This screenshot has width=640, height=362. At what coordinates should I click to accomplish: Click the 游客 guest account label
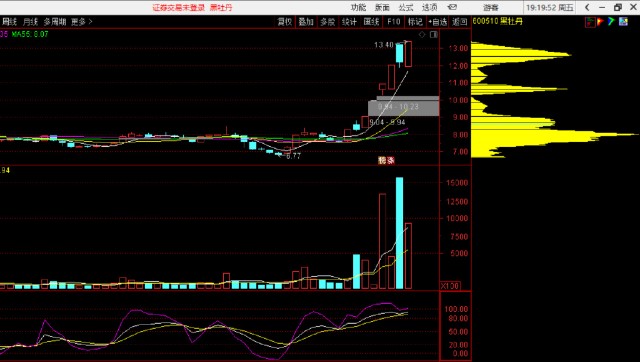pos(491,7)
